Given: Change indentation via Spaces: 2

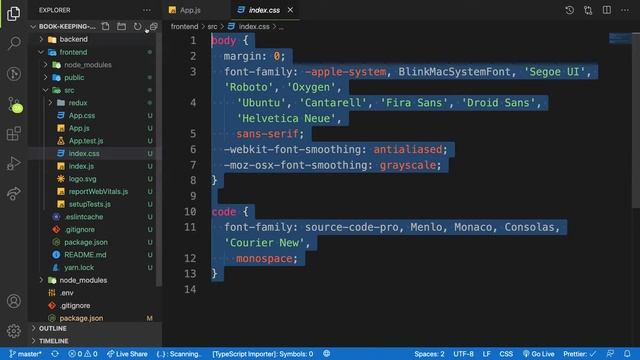Looking at the screenshot, I should (x=429, y=354).
